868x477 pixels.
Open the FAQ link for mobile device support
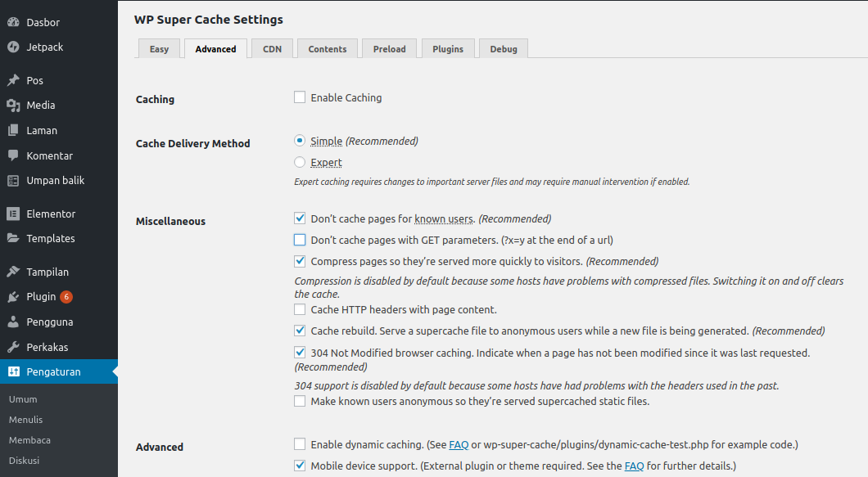point(635,466)
